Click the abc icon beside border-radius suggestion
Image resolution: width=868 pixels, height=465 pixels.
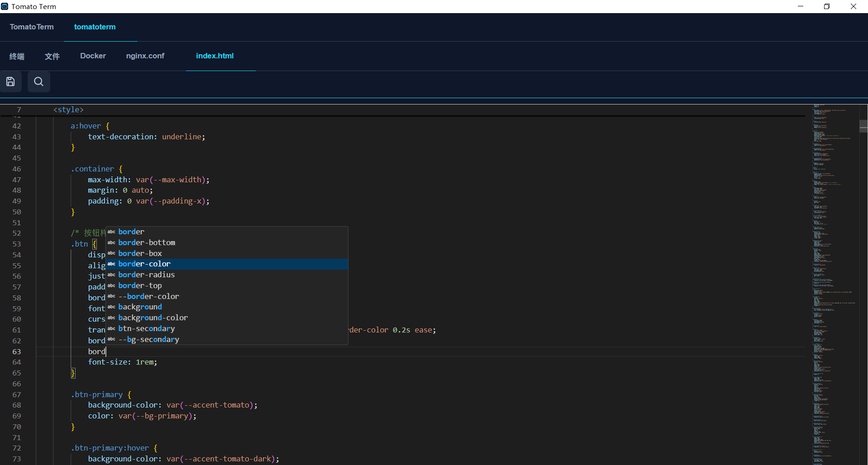(111, 275)
